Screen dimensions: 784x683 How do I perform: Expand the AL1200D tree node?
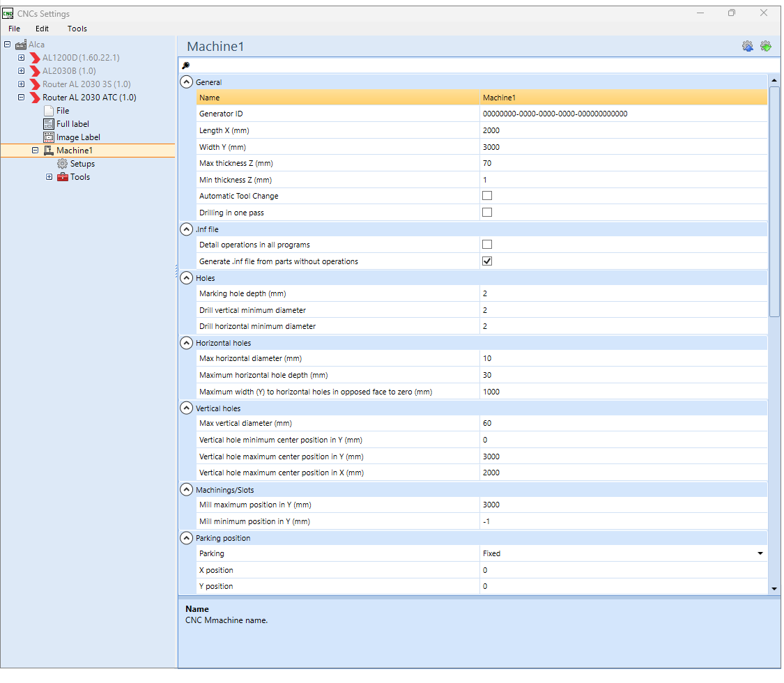[x=21, y=58]
